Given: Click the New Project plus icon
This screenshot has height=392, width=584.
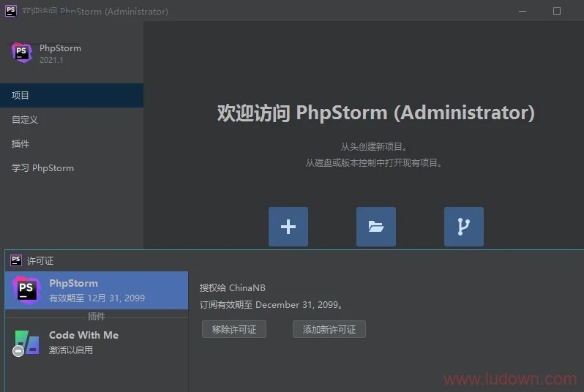Looking at the screenshot, I should click(x=288, y=227).
